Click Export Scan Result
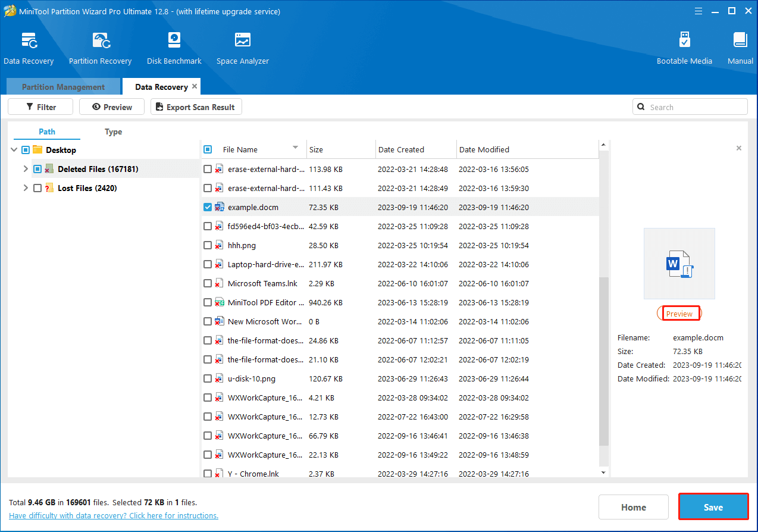 196,107
